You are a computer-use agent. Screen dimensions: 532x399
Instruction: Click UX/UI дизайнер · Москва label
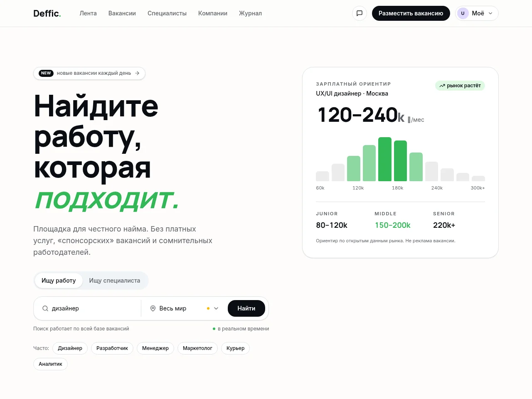352,94
